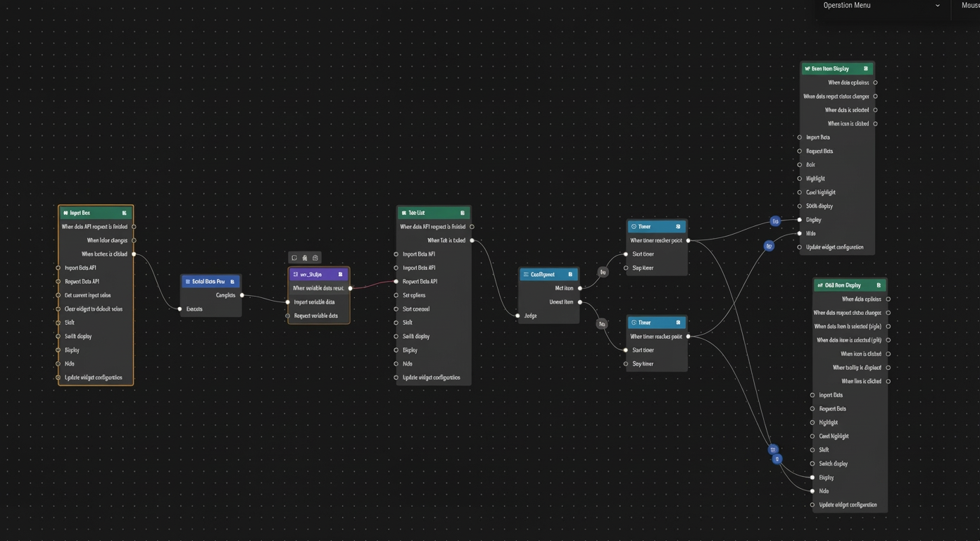Click the Start timer port on upper Timer node
The image size is (980, 541).
(626, 254)
